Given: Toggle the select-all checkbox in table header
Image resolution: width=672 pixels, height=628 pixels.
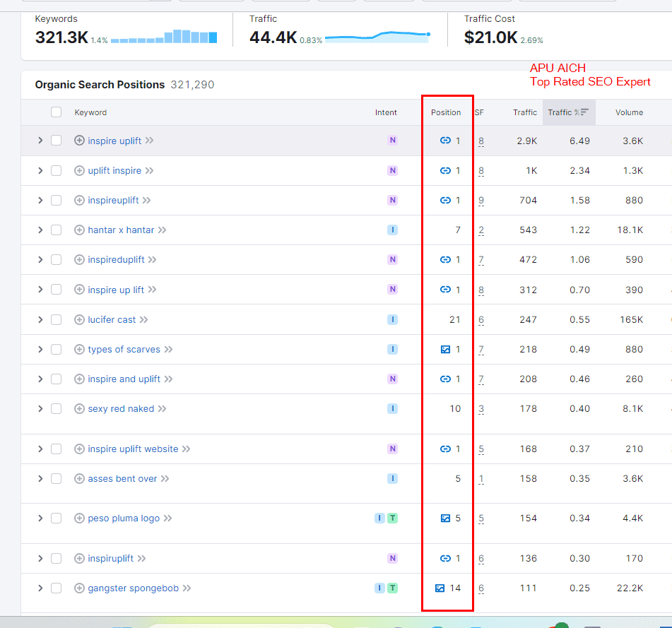Looking at the screenshot, I should 57,112.
